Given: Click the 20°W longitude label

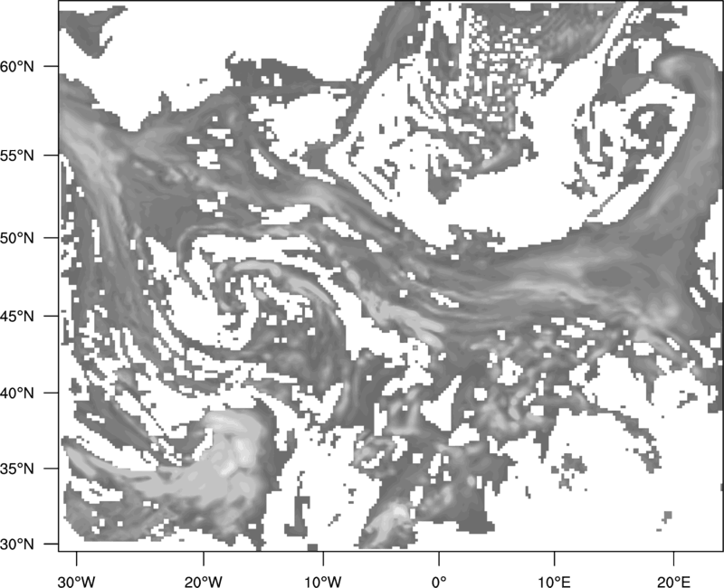Looking at the screenshot, I should 203,582.
